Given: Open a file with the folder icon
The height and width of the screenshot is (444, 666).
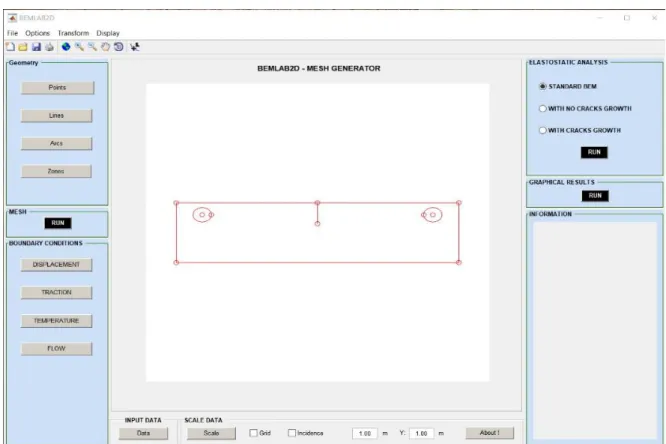Looking at the screenshot, I should (x=23, y=47).
